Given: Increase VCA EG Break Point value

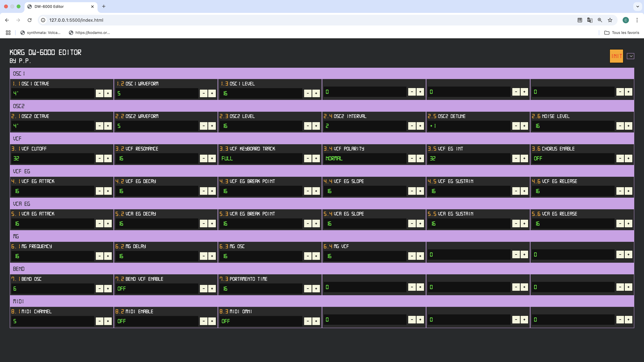Looking at the screenshot, I should [x=316, y=224].
